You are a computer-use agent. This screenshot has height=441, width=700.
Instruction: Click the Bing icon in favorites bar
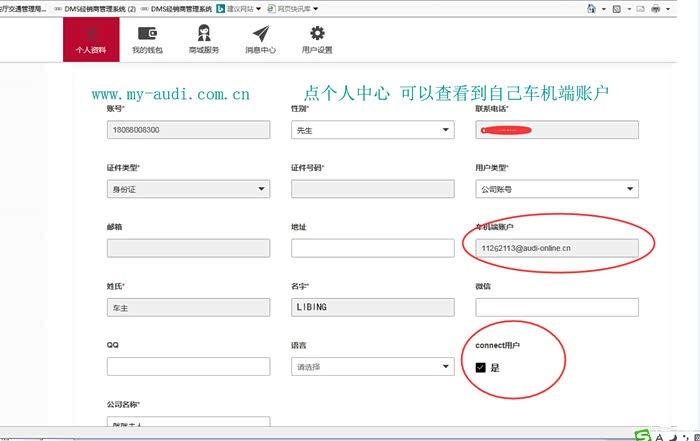tap(219, 8)
